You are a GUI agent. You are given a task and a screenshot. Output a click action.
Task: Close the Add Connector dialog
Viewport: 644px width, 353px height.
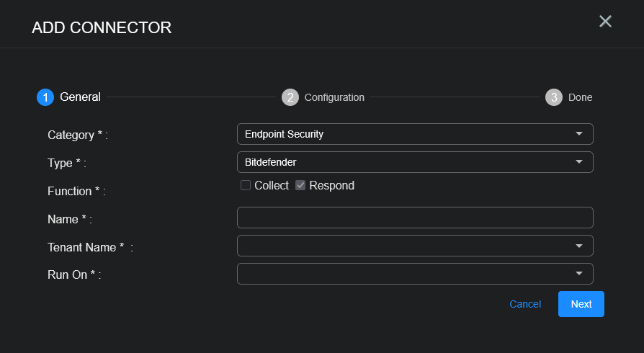(x=605, y=22)
